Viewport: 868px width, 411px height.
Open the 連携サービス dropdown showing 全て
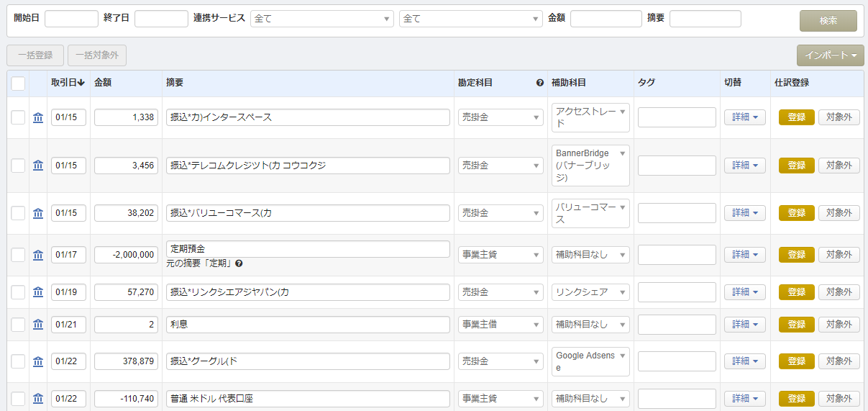pos(321,19)
